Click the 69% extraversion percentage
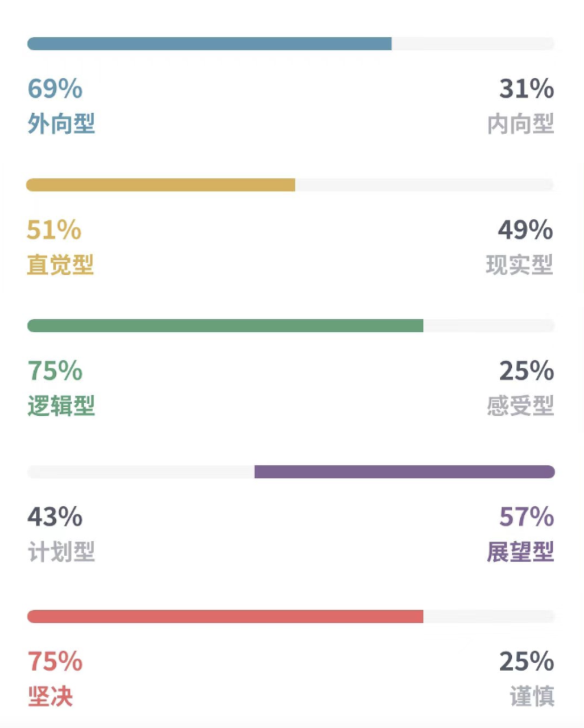This screenshot has height=728, width=584. pyautogui.click(x=55, y=89)
